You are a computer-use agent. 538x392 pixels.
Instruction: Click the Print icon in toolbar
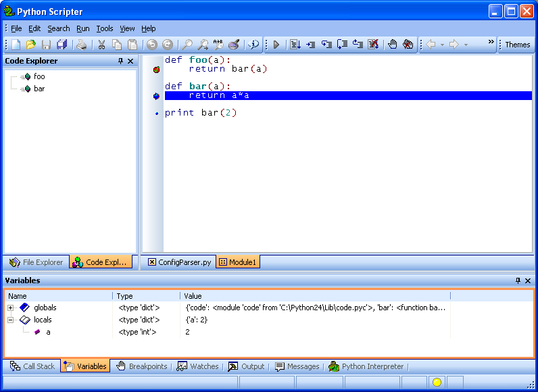[x=81, y=45]
